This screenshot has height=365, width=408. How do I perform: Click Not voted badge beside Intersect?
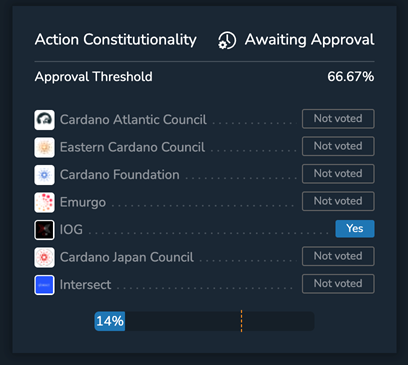tap(338, 284)
